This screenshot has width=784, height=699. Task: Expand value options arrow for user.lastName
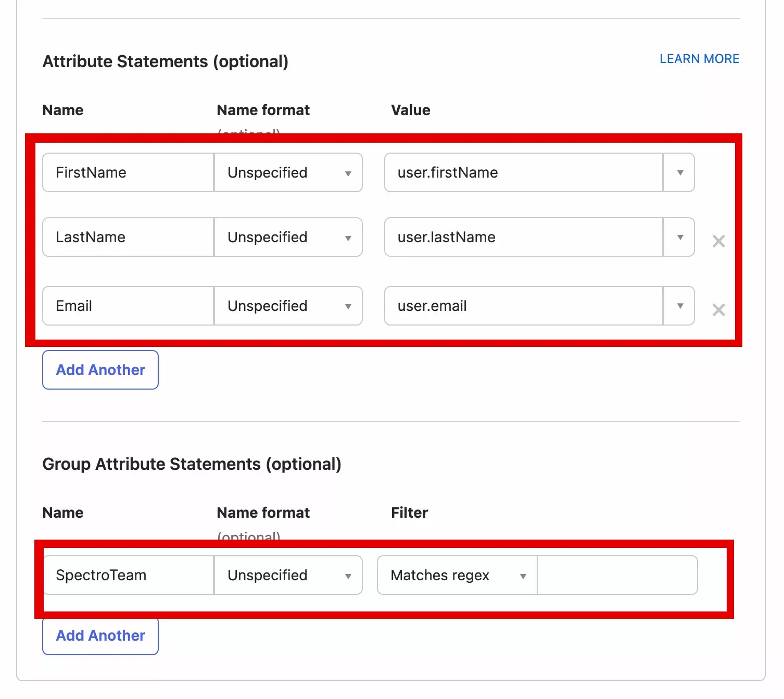tap(679, 237)
